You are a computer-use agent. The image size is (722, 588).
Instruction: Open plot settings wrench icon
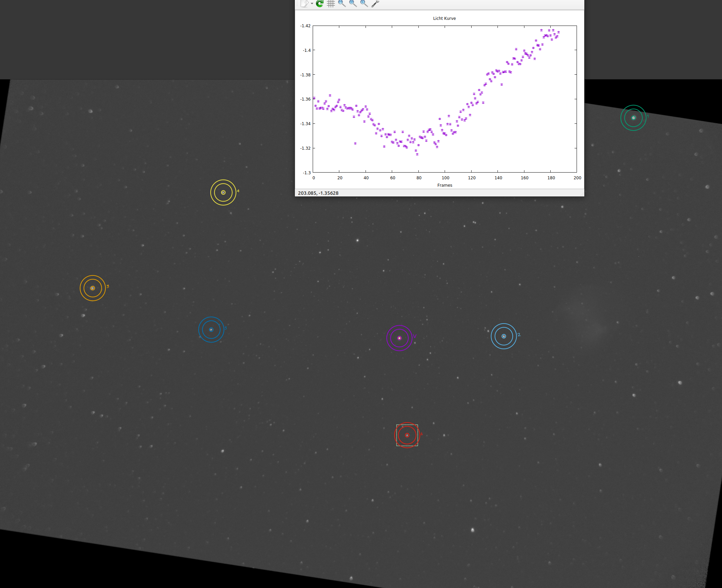pyautogui.click(x=375, y=3)
